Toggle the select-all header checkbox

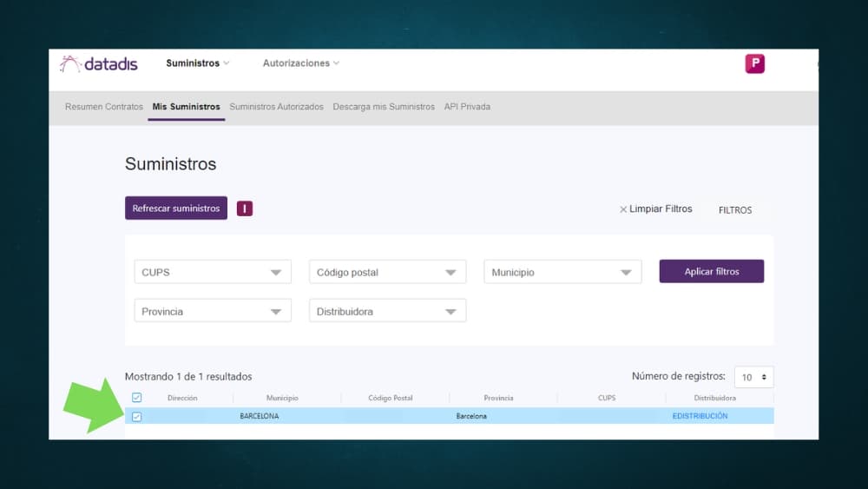tap(136, 398)
